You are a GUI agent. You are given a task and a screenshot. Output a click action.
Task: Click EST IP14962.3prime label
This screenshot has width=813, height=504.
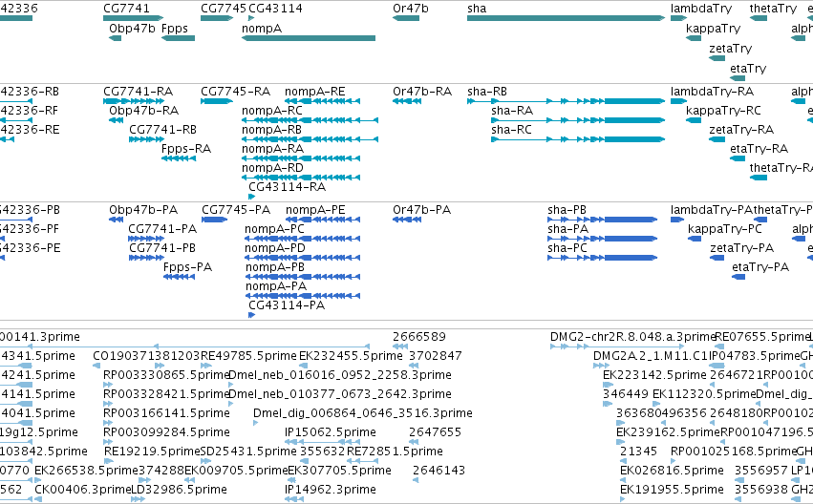coord(331,490)
